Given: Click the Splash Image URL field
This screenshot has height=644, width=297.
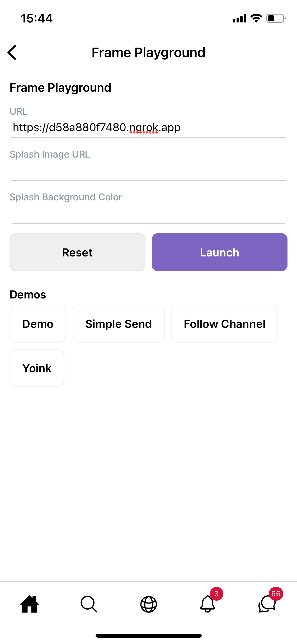Looking at the screenshot, I should pos(148,171).
